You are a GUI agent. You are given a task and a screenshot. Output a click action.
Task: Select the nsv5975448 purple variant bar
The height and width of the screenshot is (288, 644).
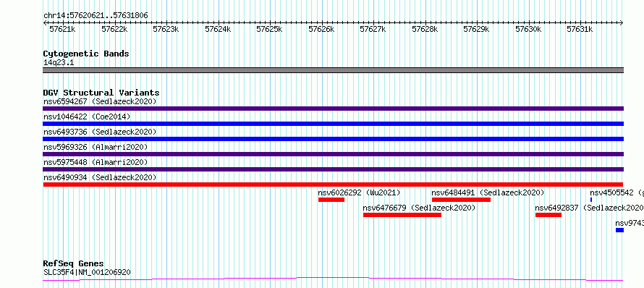333,169
